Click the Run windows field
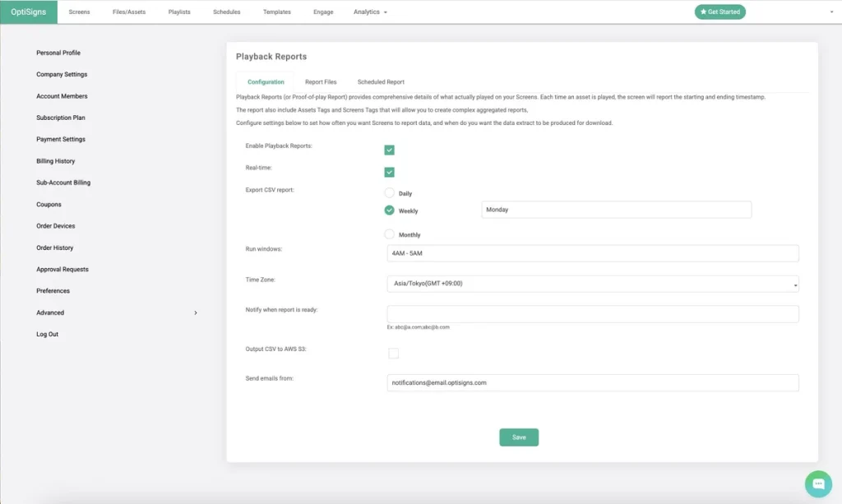842x504 pixels. pyautogui.click(x=592, y=253)
